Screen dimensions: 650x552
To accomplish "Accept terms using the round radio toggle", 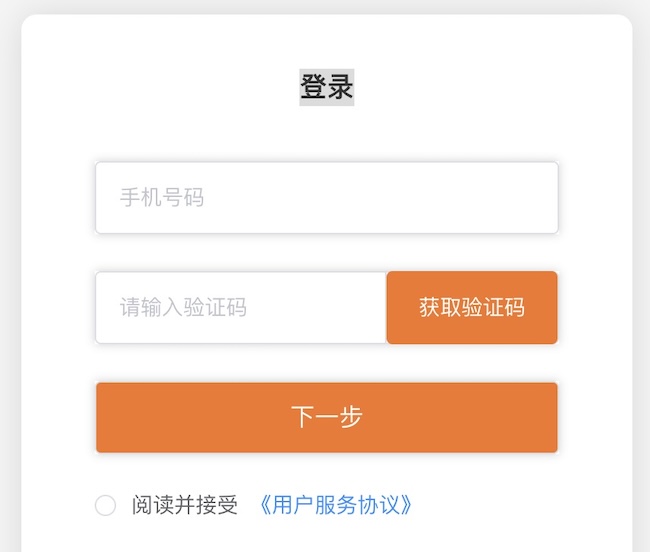I will tap(106, 506).
